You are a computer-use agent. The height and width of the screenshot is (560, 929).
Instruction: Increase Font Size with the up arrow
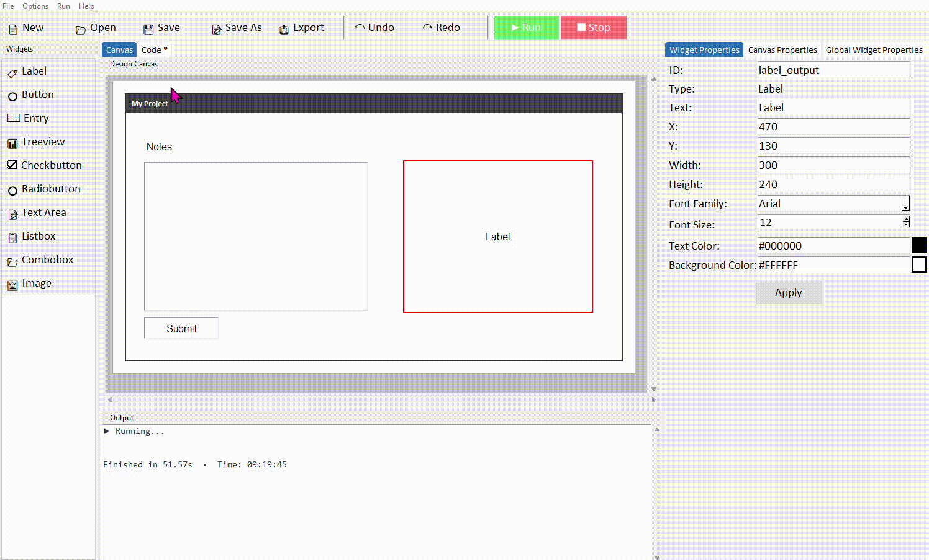point(906,219)
